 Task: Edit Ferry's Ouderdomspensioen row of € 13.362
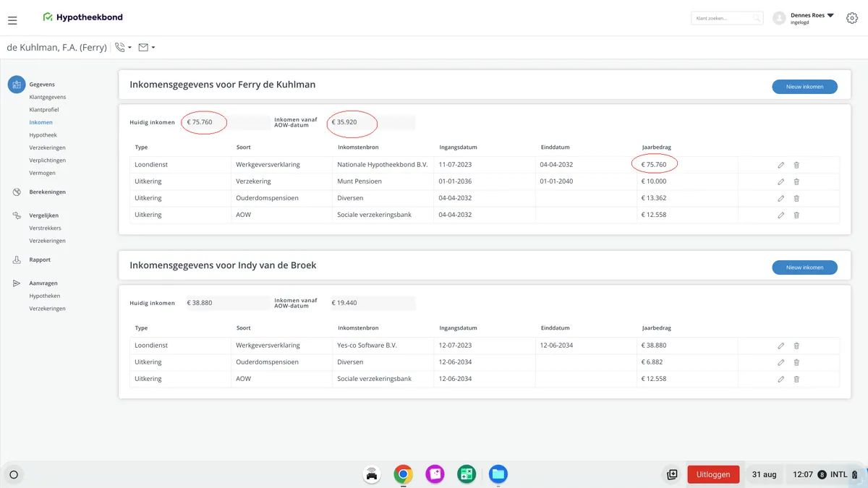tap(781, 198)
